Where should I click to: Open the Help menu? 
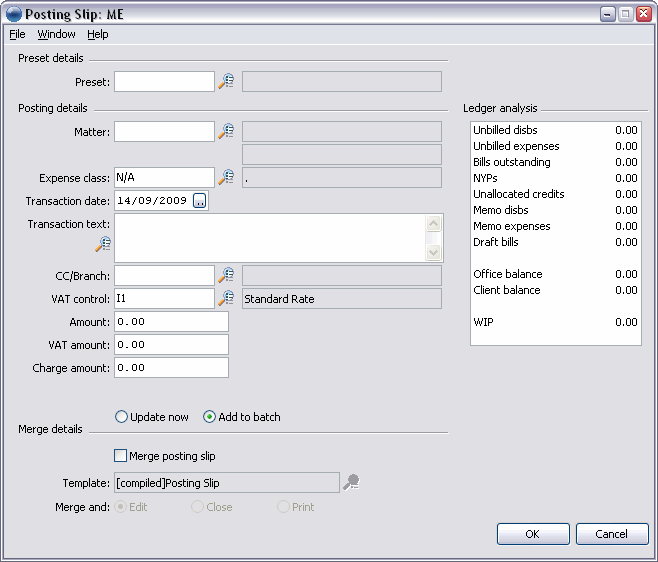point(97,34)
